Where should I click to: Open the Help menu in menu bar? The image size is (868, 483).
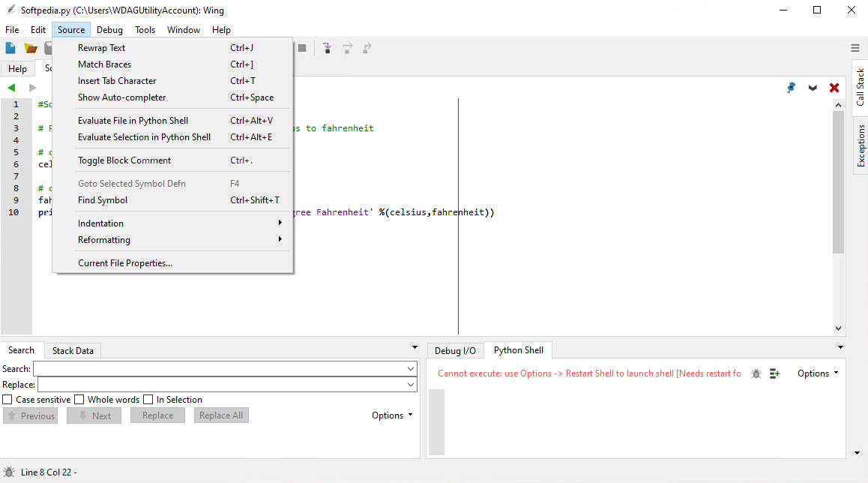click(221, 30)
